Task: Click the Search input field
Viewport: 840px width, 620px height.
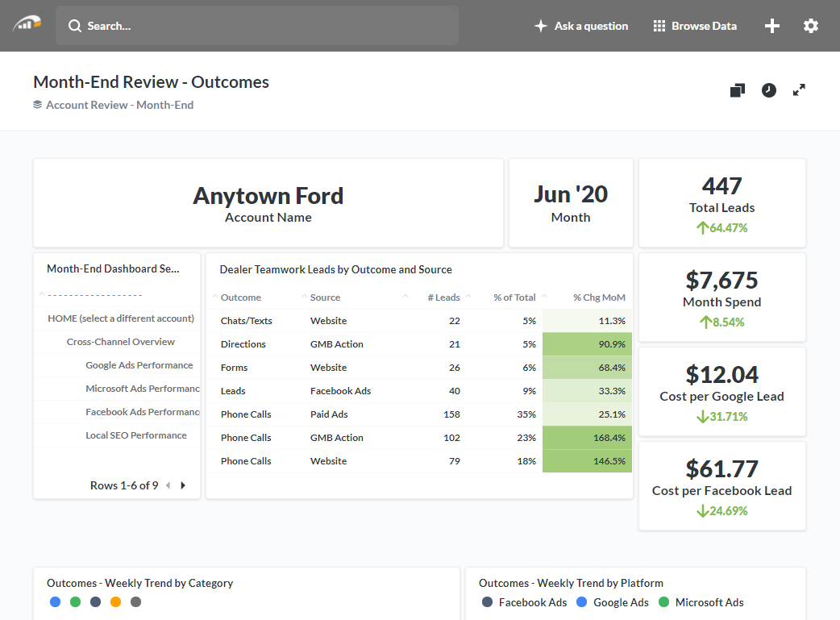Action: pyautogui.click(x=258, y=26)
